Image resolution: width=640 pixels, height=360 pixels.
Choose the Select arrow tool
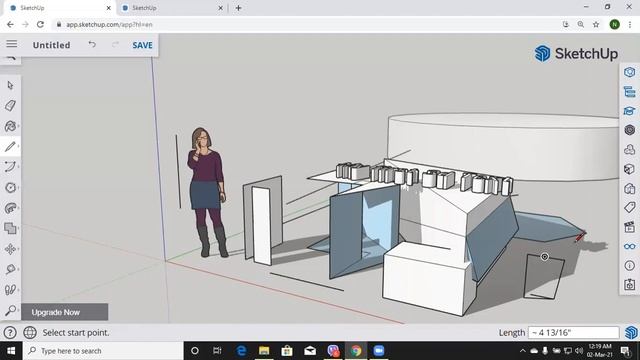(x=11, y=85)
